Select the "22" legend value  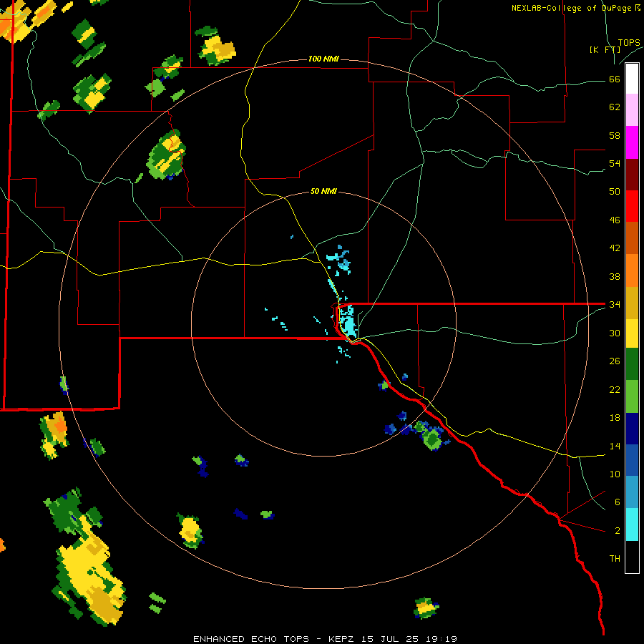pos(615,390)
